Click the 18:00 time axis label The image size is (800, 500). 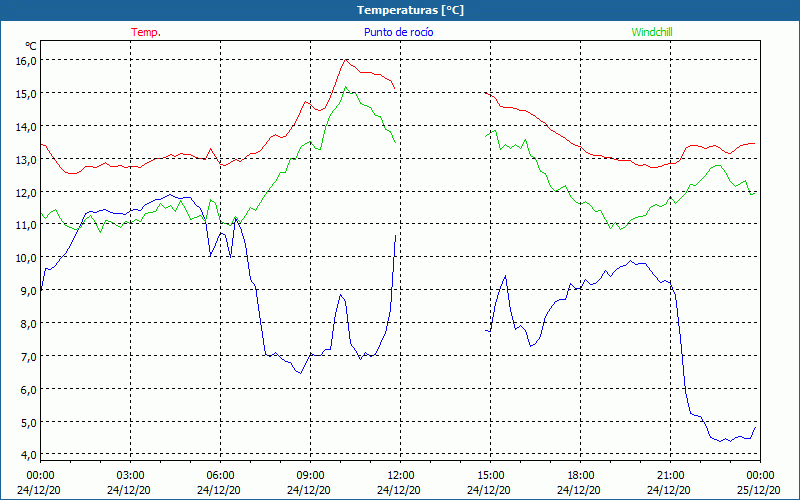(580, 476)
